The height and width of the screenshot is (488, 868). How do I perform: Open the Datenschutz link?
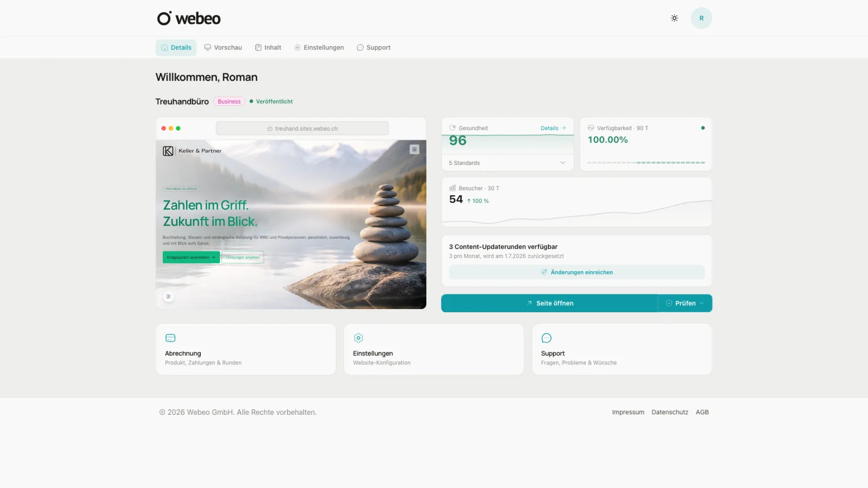tap(670, 412)
